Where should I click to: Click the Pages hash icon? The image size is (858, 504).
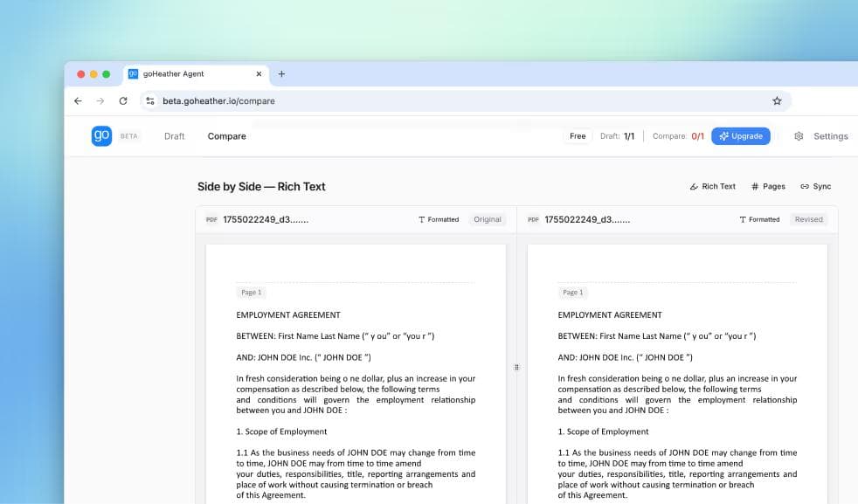[755, 187]
